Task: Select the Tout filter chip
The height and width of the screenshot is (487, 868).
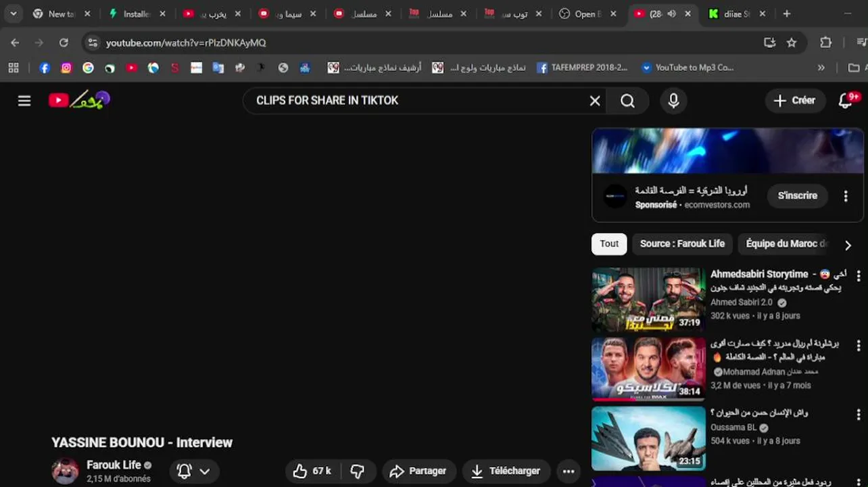Action: tap(609, 244)
